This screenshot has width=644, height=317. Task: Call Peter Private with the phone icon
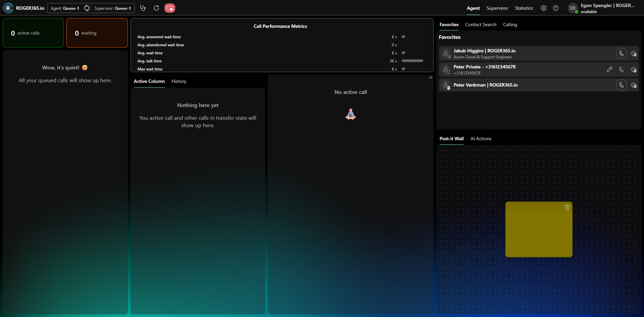click(622, 69)
